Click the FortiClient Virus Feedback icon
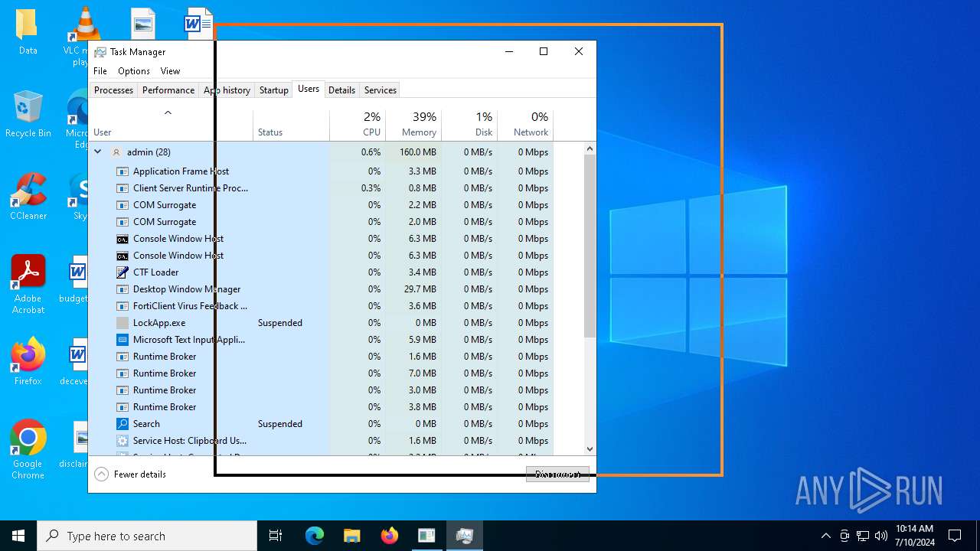This screenshot has height=551, width=980. (x=122, y=306)
